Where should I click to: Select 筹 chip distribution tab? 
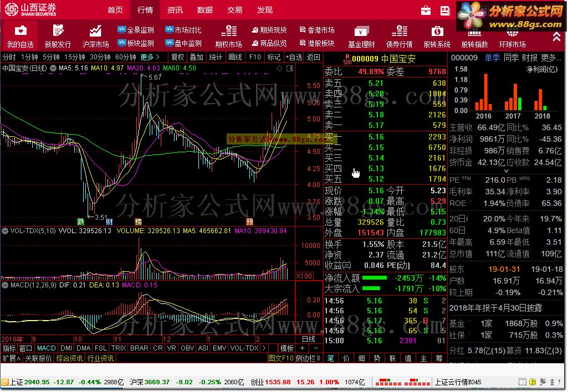point(439,358)
